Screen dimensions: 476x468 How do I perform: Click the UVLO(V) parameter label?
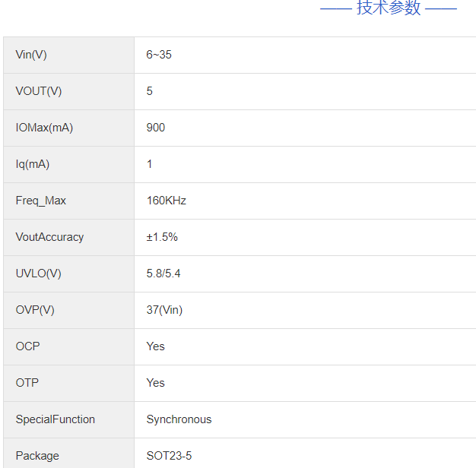click(39, 274)
